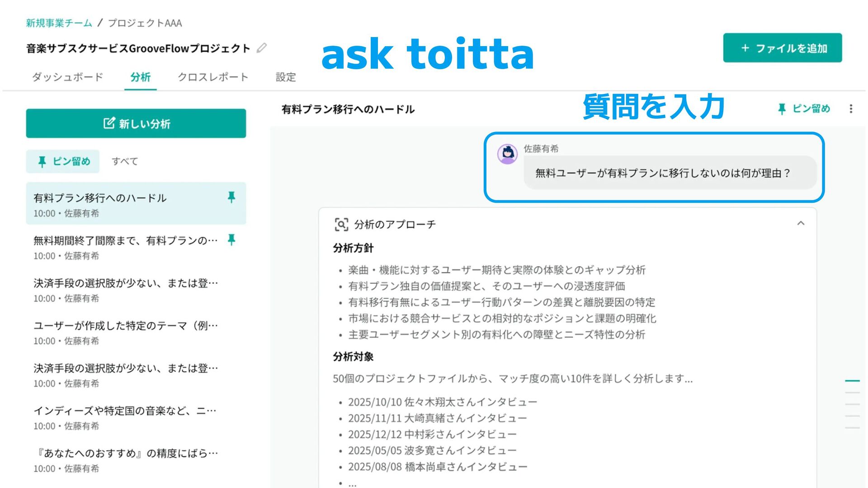Expand the truncated file list ellipsis
868x488 pixels.
352,483
